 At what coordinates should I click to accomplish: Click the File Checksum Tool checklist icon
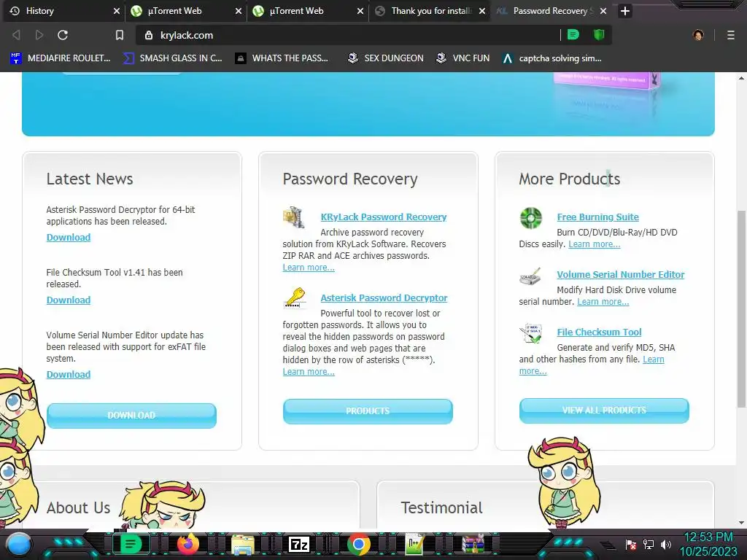pyautogui.click(x=531, y=334)
